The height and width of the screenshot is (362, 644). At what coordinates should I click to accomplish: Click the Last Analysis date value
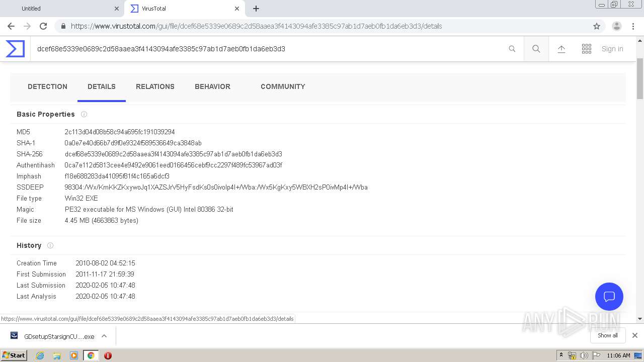pyautogui.click(x=105, y=296)
